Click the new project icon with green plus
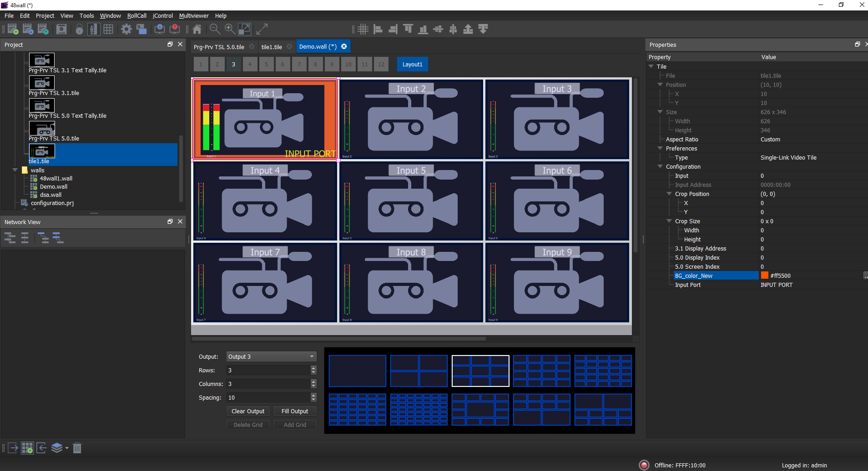 tap(13, 29)
